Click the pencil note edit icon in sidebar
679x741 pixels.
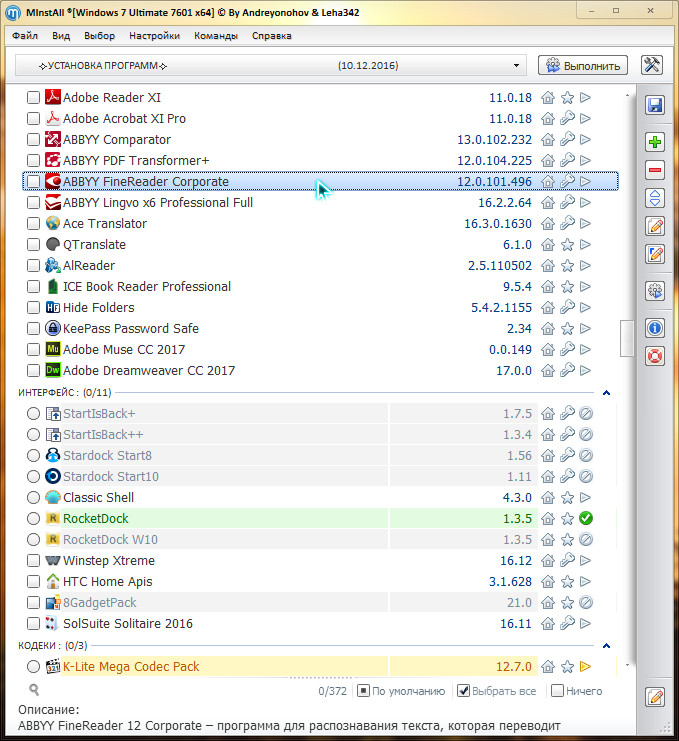click(655, 226)
